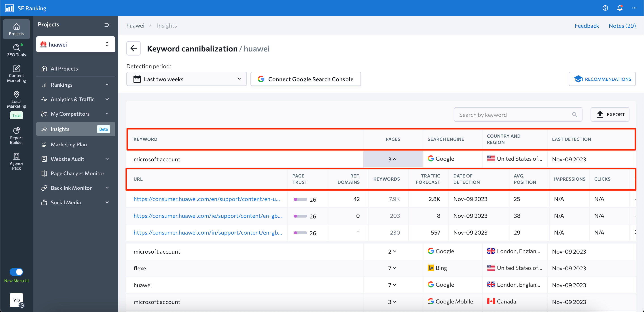Screen dimensions: 644x312
Task: Open the consumer.huawei.com/en/support URL link
Action: [x=207, y=199]
